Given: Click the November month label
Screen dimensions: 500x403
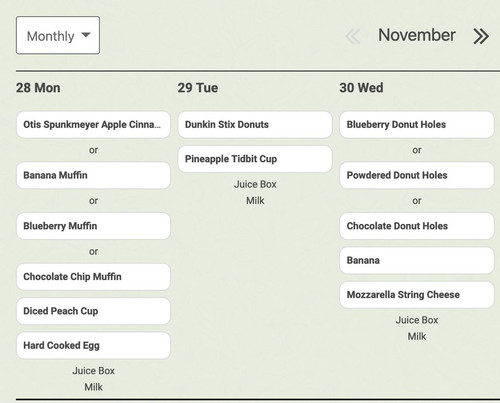Looking at the screenshot, I should pyautogui.click(x=417, y=35).
